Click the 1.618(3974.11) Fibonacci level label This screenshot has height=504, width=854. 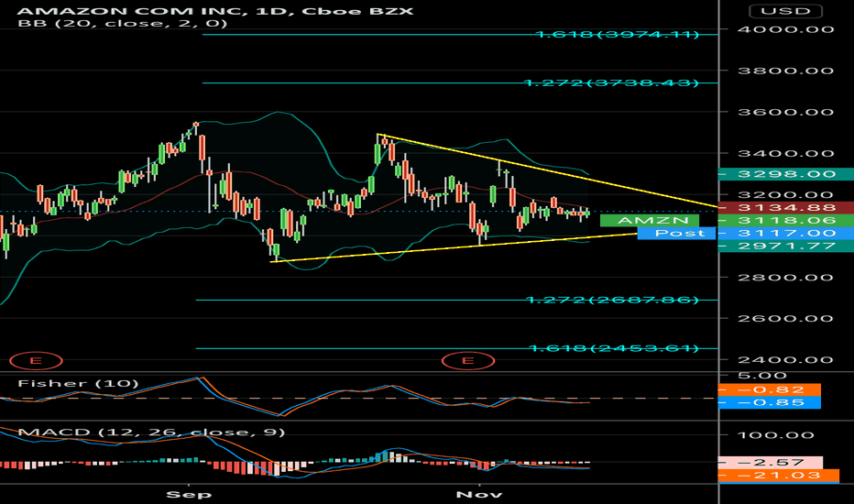[617, 34]
